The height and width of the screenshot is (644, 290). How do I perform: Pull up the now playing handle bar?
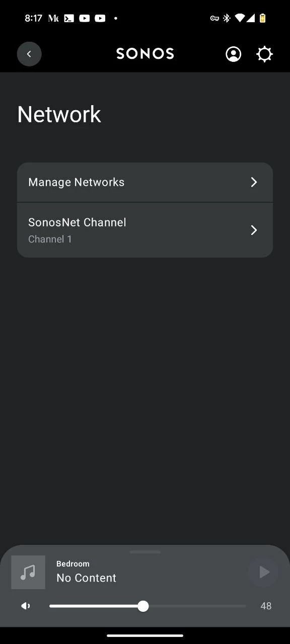[x=145, y=552]
